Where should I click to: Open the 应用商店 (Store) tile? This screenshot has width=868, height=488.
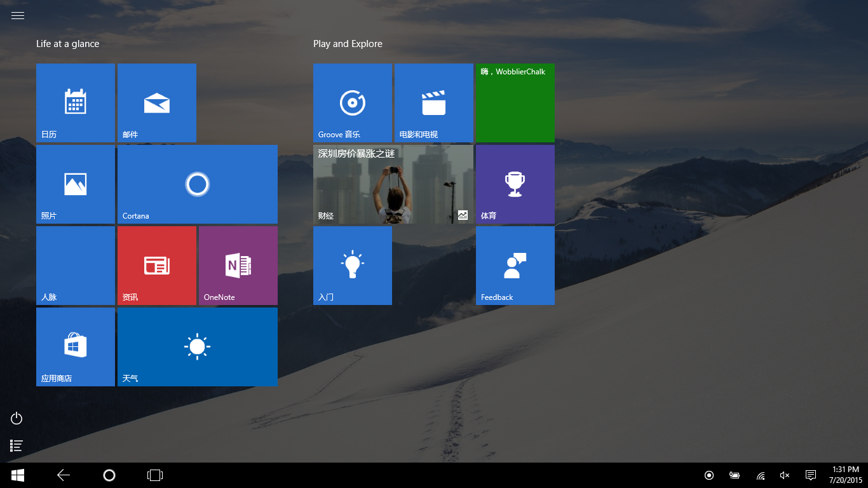pos(75,346)
